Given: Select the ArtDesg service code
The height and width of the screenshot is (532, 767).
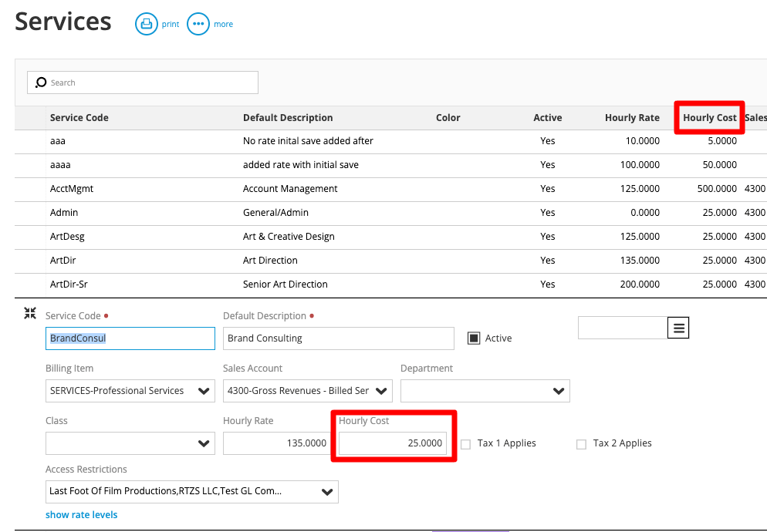Looking at the screenshot, I should coord(67,236).
